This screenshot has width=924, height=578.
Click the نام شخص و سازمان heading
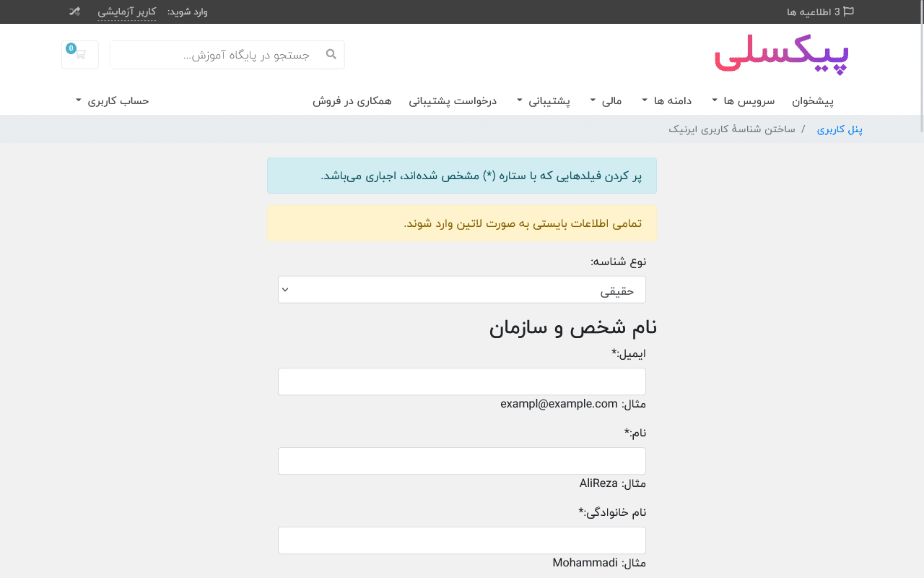point(573,327)
